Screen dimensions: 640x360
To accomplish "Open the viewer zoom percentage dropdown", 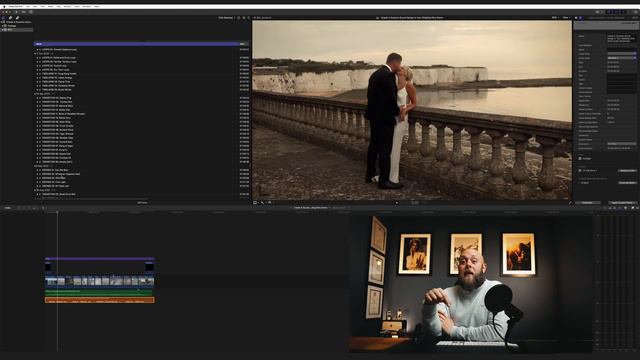I will (555, 18).
